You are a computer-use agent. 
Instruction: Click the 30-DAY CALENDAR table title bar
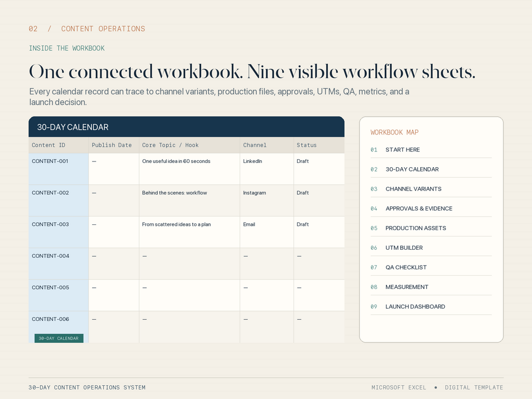pyautogui.click(x=186, y=127)
